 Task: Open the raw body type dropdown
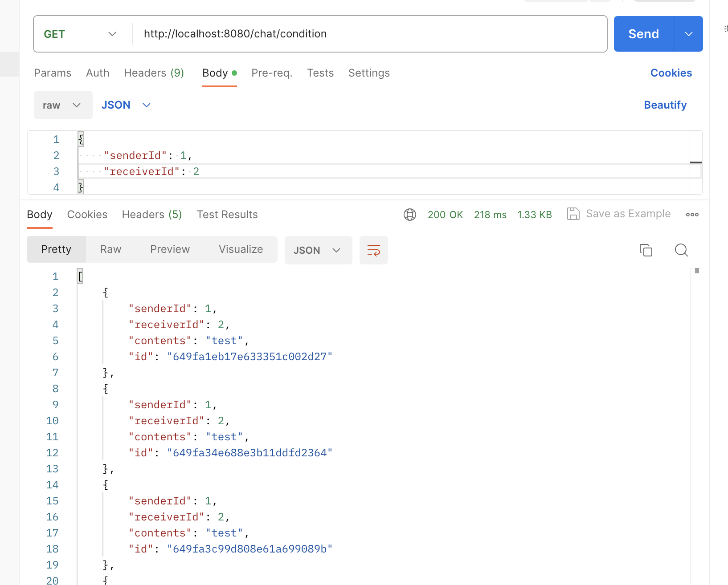coord(63,105)
